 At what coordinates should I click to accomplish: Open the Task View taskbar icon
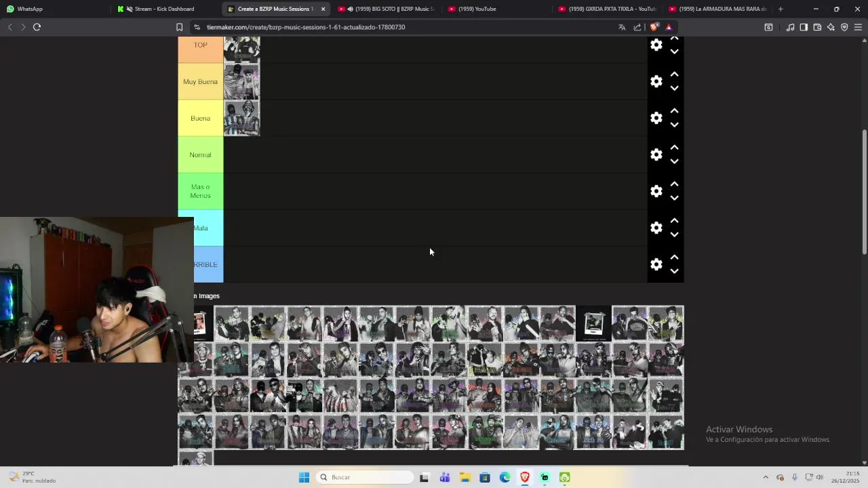(x=424, y=477)
